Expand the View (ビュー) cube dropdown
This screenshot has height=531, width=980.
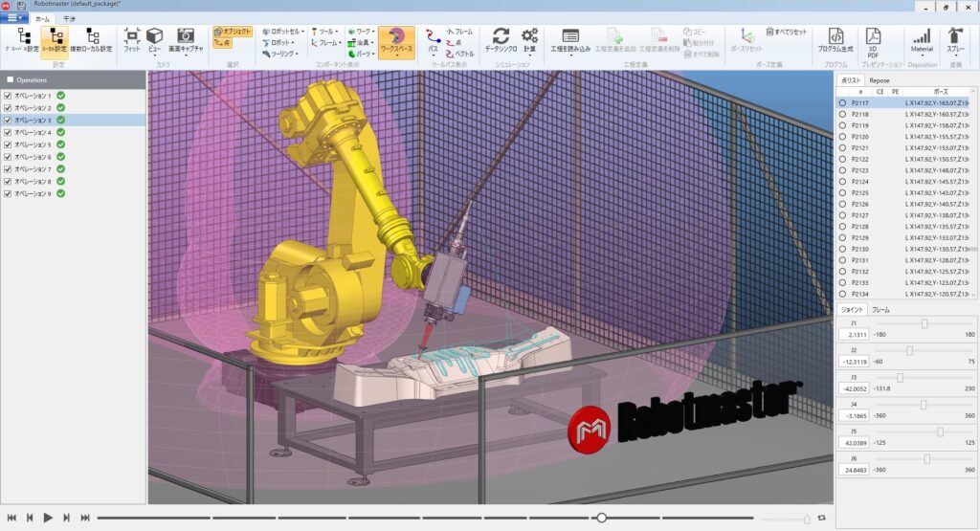(154, 41)
